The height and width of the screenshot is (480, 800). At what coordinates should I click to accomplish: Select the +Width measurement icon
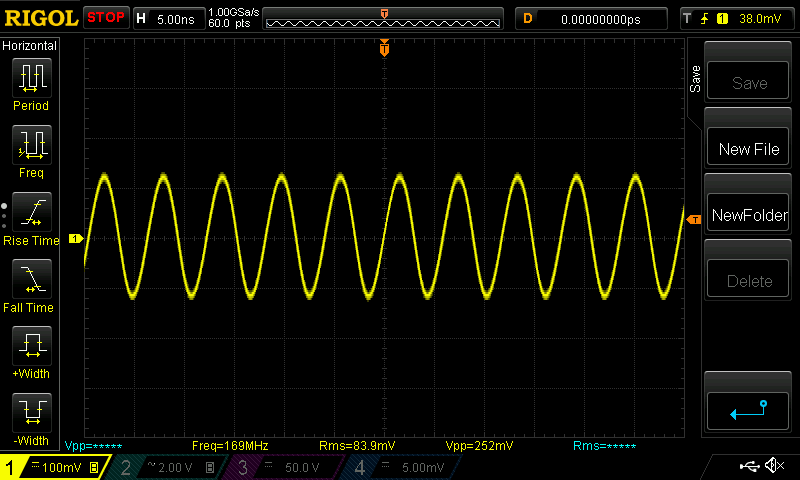tap(32, 346)
